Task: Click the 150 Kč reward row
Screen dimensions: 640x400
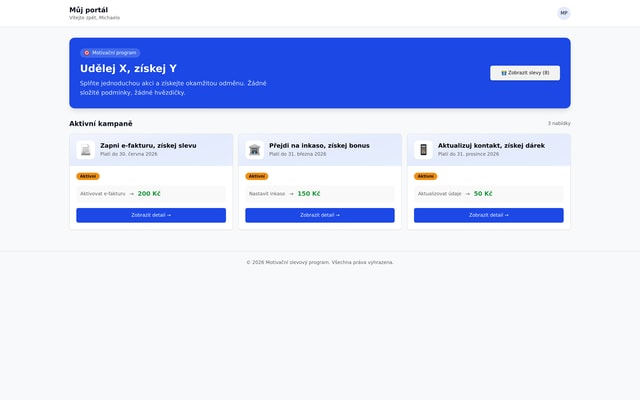Action: point(320,194)
